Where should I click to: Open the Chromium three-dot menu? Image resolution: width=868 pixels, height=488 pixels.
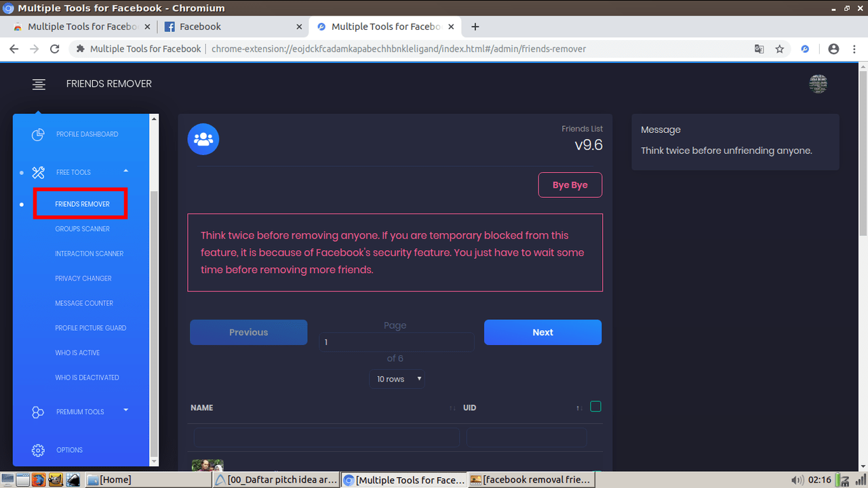tap(854, 49)
